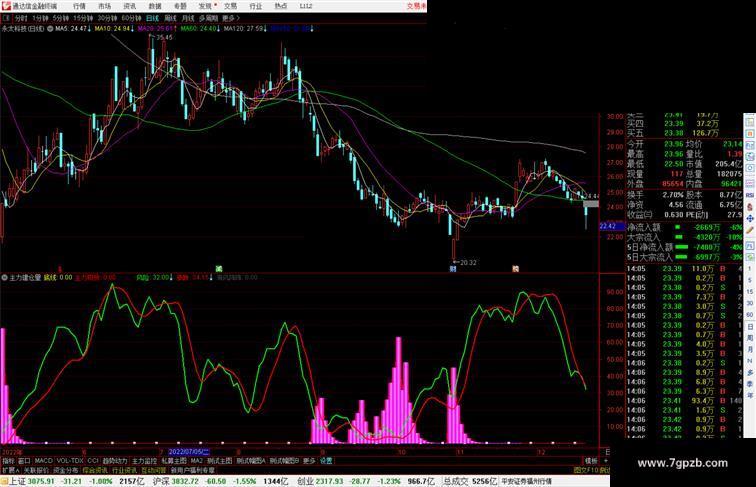This screenshot has width=756, height=487.
Task: Open the 资金分布 tab
Action: (x=66, y=470)
